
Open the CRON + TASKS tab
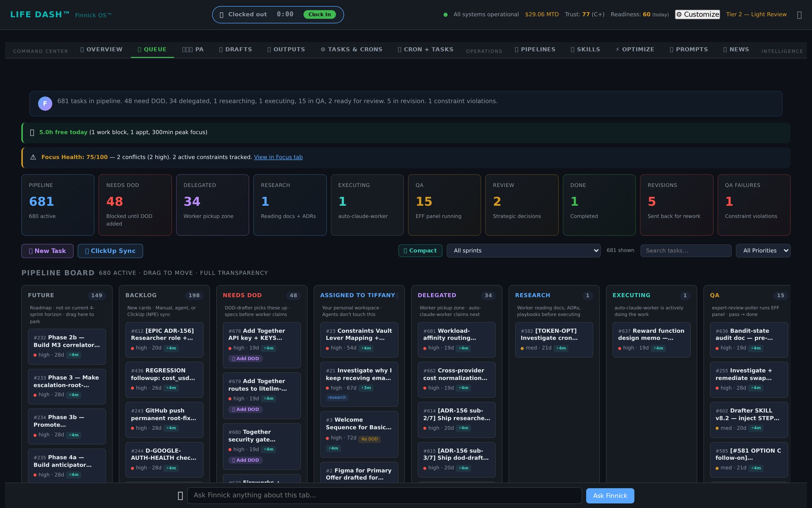point(425,50)
